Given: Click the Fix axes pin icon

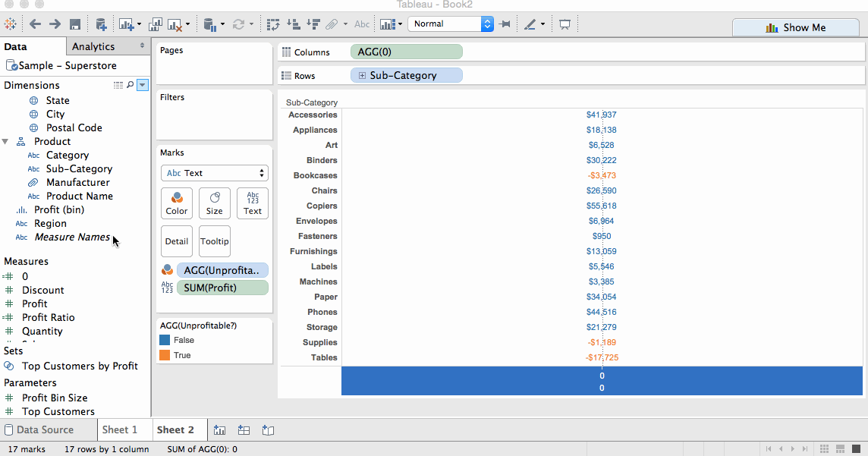Looking at the screenshot, I should tap(505, 24).
